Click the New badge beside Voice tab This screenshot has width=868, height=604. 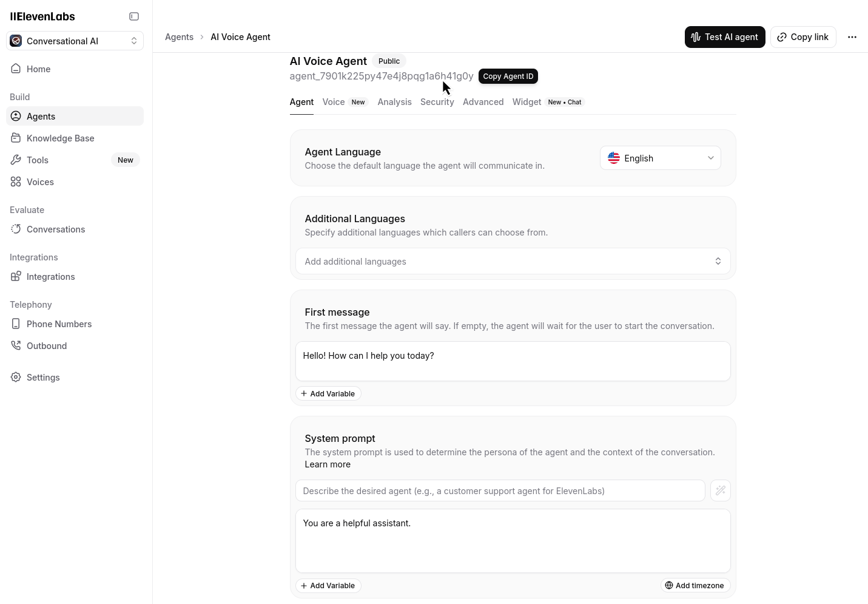(358, 102)
